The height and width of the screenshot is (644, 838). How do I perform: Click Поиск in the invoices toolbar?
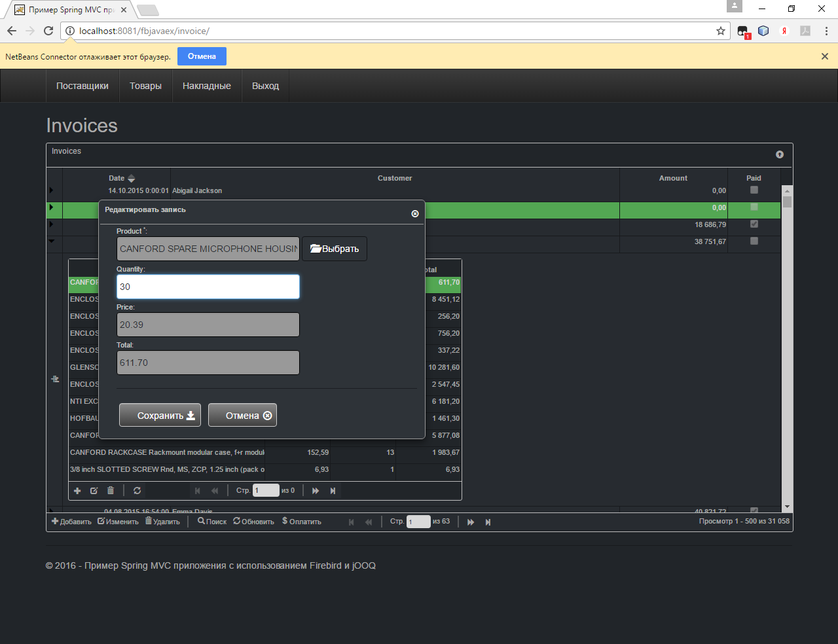(212, 522)
